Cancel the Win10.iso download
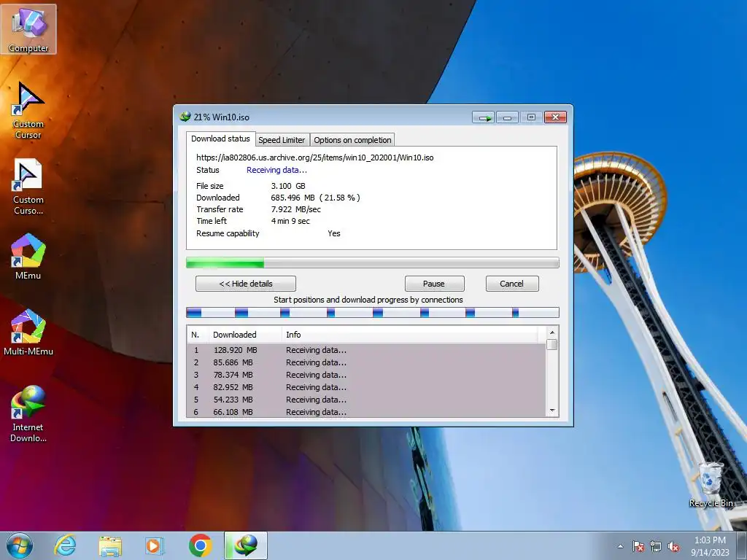Image resolution: width=747 pixels, height=560 pixels. 512,284
